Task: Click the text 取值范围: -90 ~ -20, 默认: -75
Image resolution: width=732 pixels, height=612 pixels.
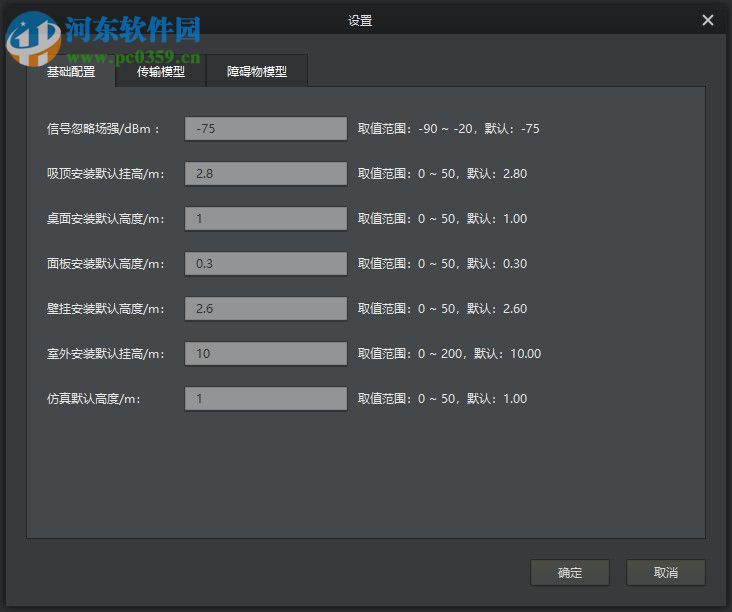Action: 449,128
